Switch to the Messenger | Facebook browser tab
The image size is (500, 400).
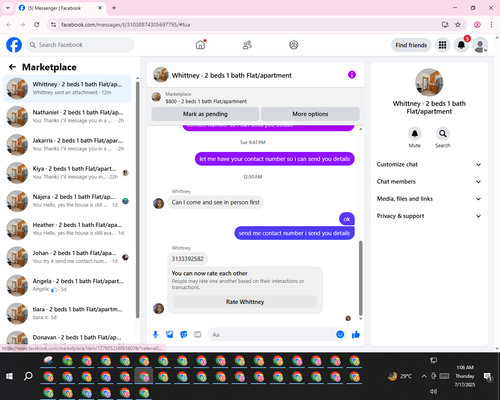[61, 8]
